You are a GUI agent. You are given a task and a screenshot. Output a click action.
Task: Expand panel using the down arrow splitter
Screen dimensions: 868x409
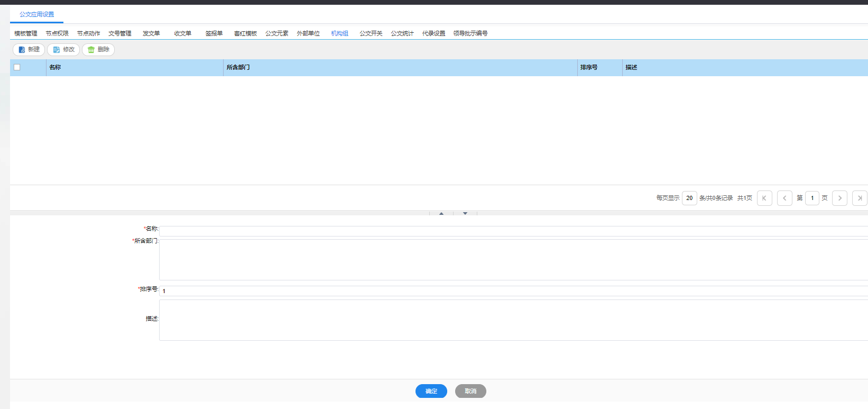coord(465,213)
